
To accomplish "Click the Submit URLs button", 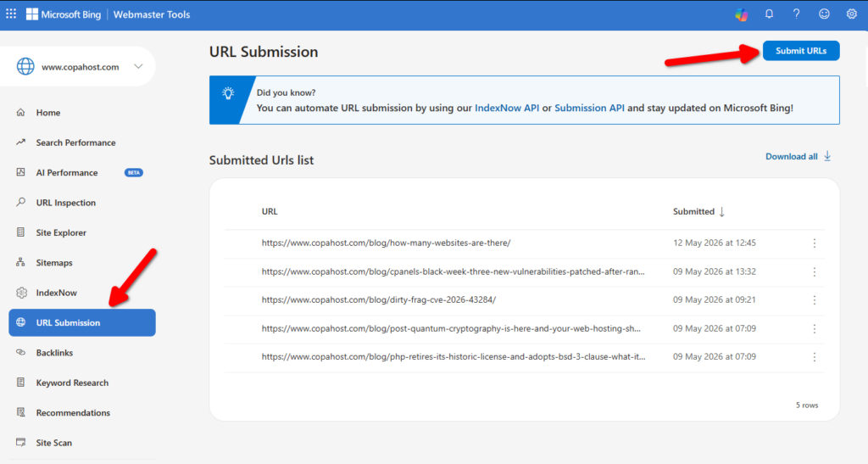I will [x=801, y=51].
